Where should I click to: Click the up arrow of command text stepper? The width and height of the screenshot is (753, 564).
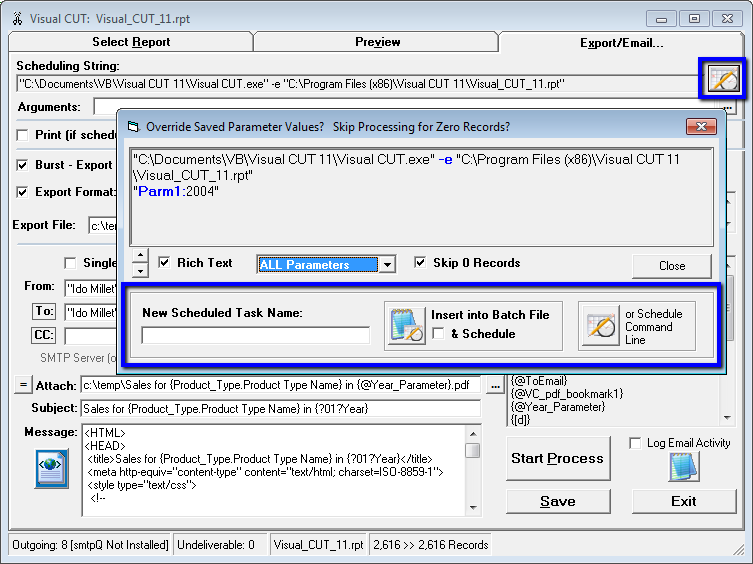(x=140, y=255)
